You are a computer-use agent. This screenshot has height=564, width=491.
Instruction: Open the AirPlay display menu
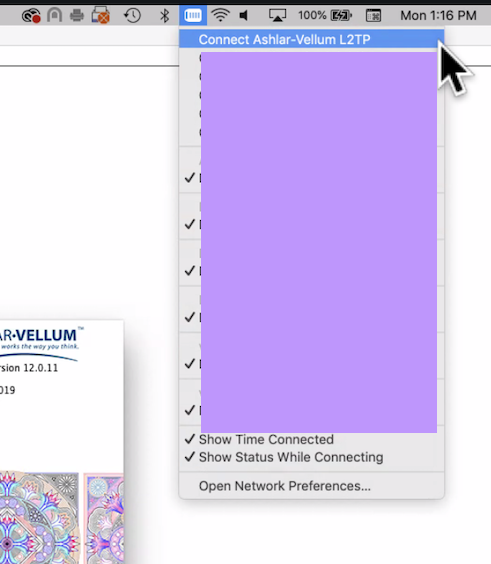pyautogui.click(x=277, y=15)
